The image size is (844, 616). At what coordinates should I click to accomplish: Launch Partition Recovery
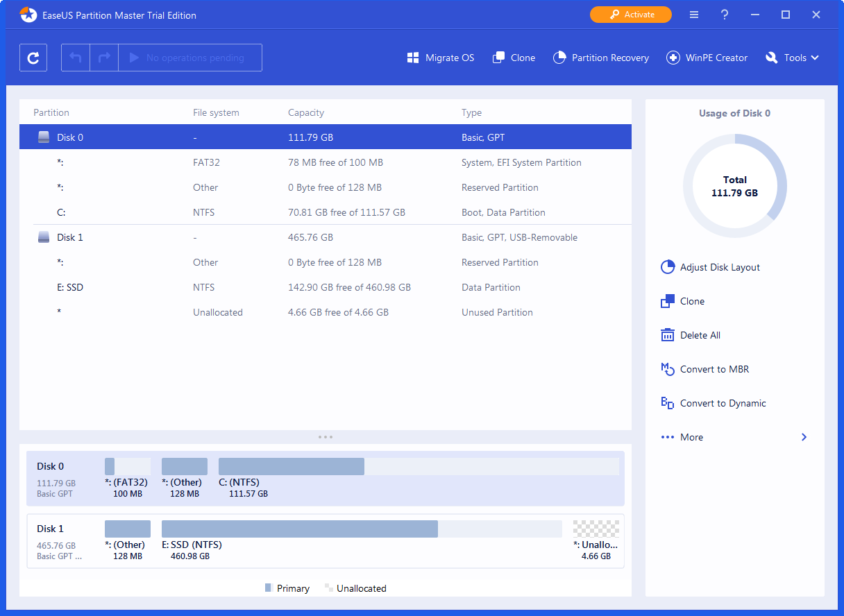(x=601, y=58)
